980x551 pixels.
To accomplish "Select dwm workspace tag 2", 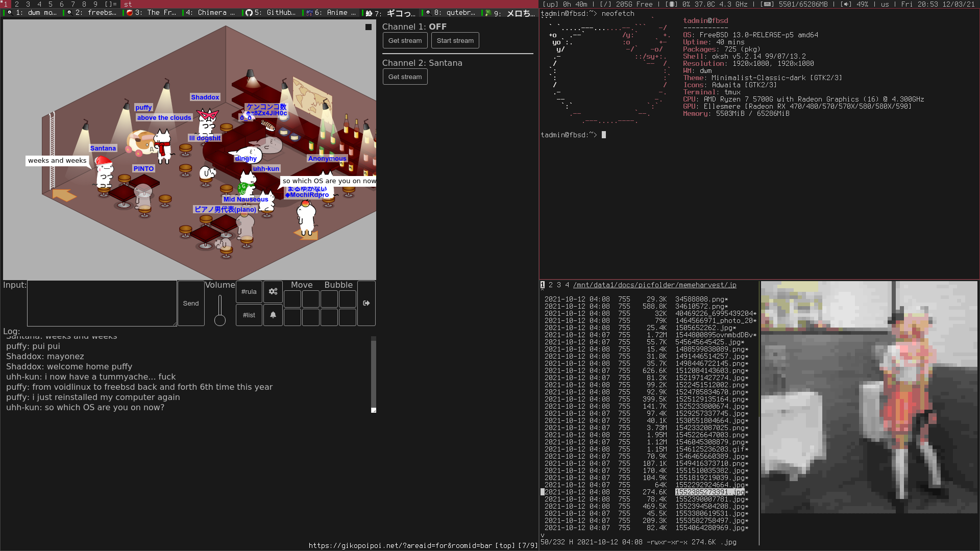I will pyautogui.click(x=17, y=4).
